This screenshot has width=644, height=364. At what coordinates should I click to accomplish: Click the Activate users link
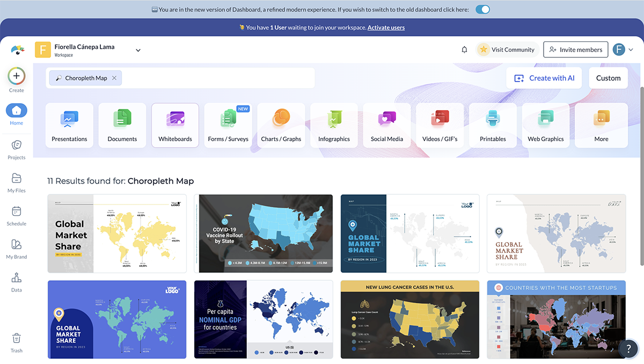coord(386,27)
